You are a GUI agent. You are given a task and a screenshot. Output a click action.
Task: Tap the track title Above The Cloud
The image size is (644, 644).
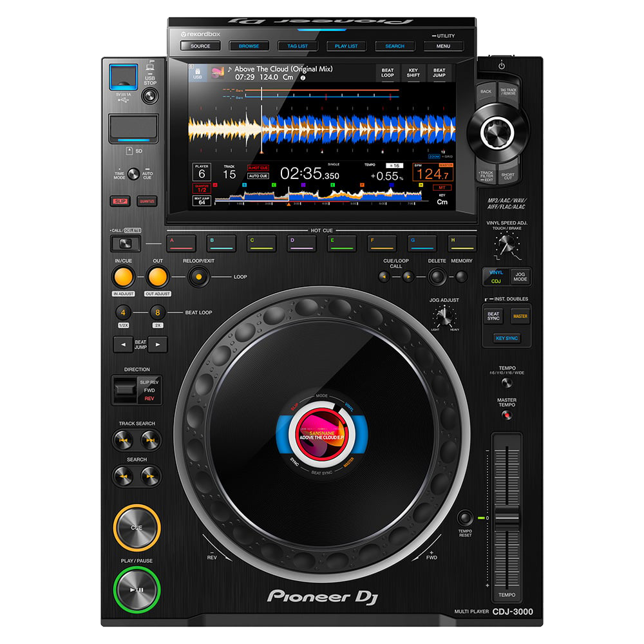[x=283, y=69]
